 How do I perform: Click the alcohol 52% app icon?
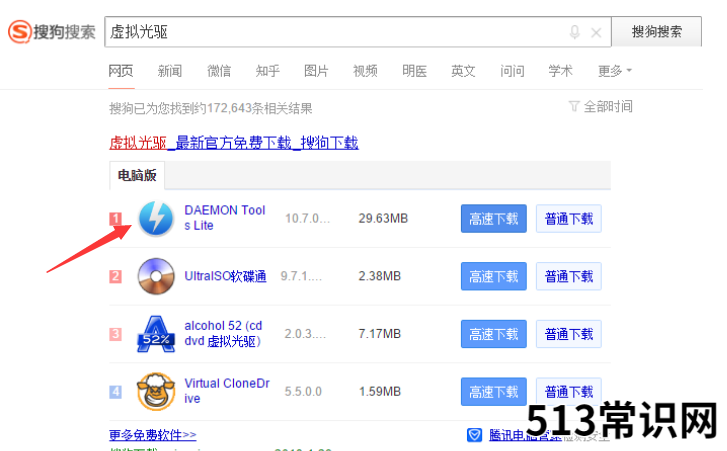[156, 334]
